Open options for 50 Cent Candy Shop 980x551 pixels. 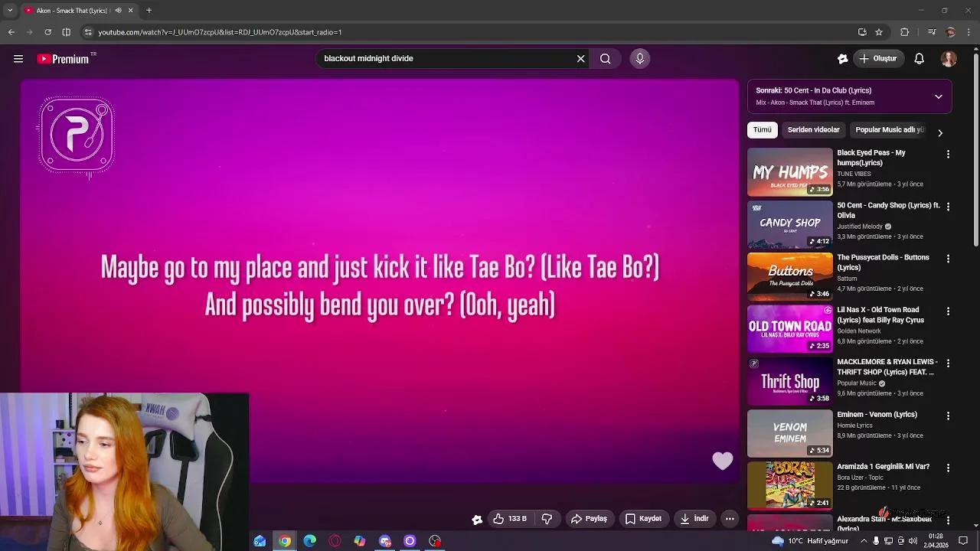pos(948,207)
